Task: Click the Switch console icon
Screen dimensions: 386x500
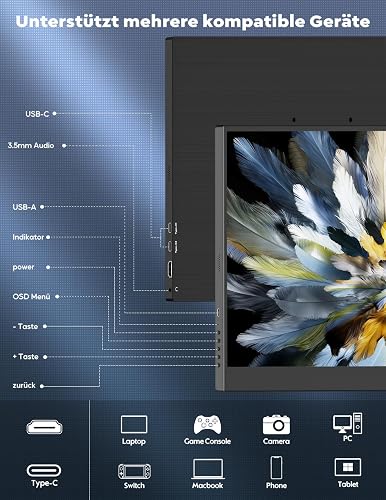Action: [x=134, y=471]
